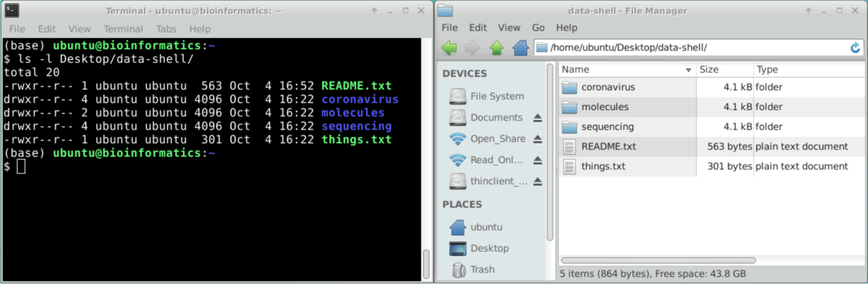
Task: Open the Trash label under Places
Action: (483, 270)
